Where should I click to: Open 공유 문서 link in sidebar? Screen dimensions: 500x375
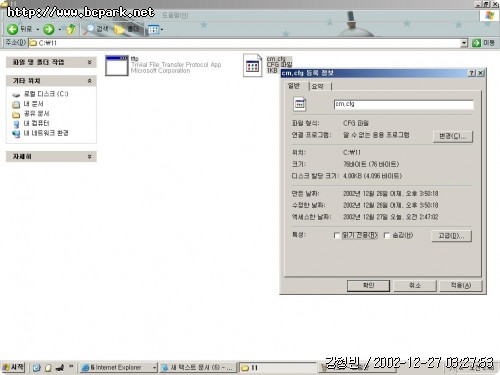click(x=36, y=114)
